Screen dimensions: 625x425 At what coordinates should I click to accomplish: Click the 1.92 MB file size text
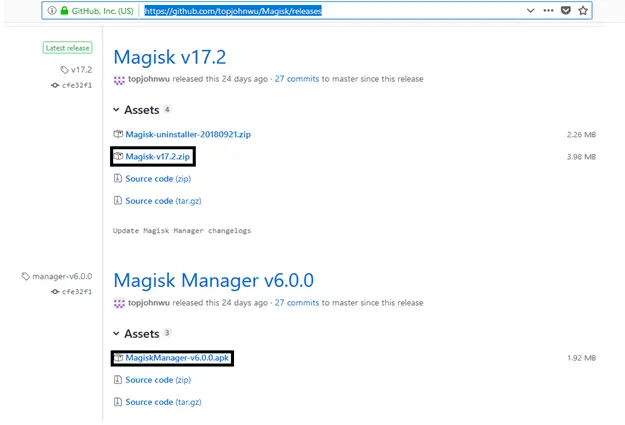click(582, 358)
